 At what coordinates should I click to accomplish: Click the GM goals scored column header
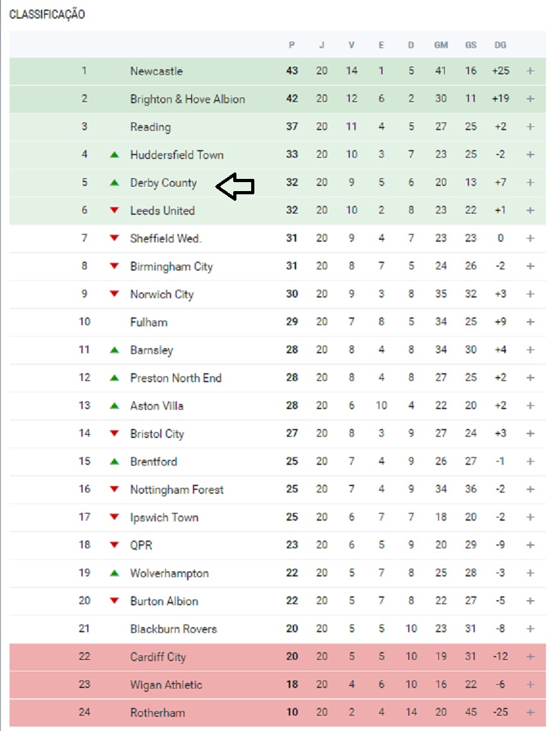coord(441,45)
